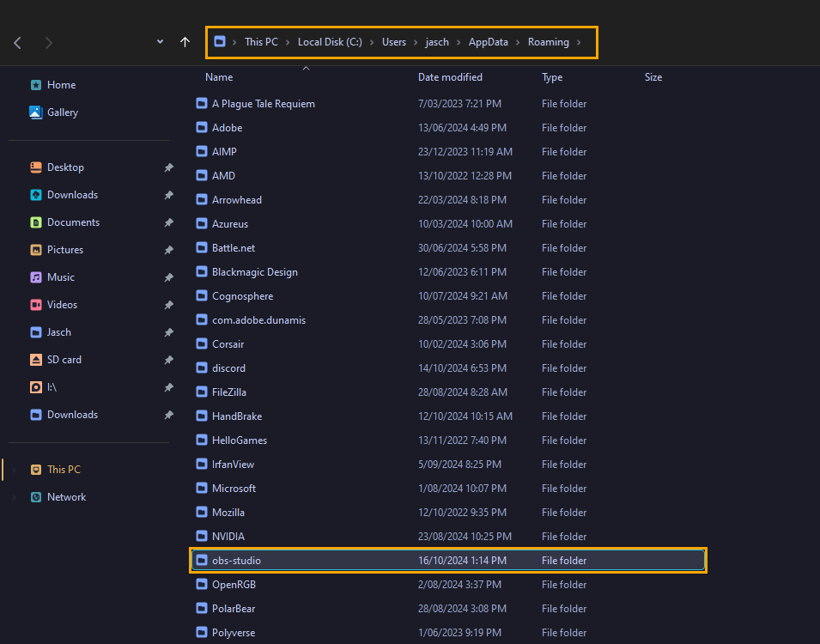Image resolution: width=820 pixels, height=644 pixels.
Task: Expand the This PC tree node
Action: click(15, 470)
